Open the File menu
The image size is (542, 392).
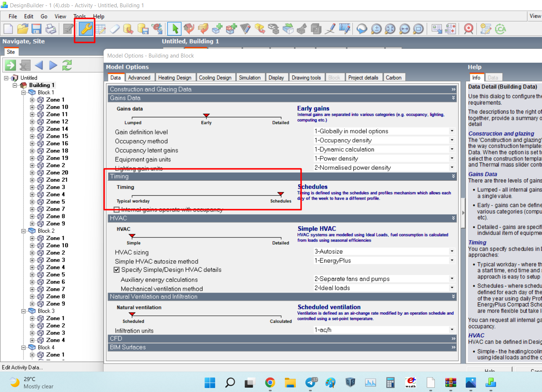click(x=13, y=16)
